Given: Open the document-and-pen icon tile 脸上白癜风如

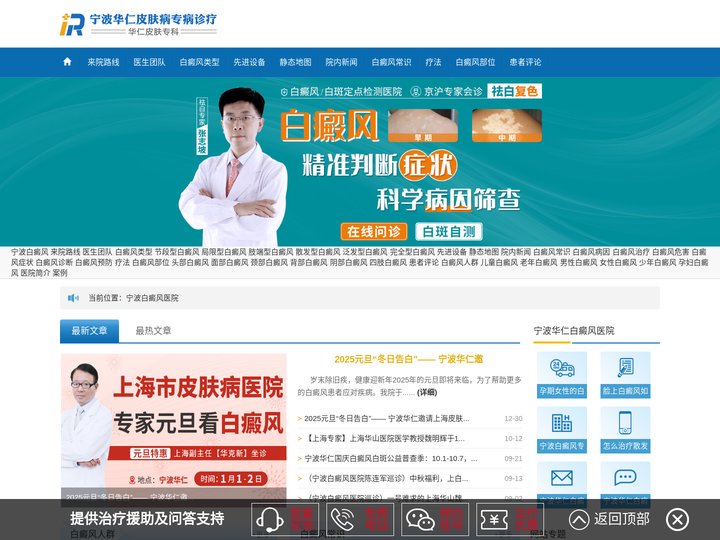Looking at the screenshot, I should tap(625, 375).
